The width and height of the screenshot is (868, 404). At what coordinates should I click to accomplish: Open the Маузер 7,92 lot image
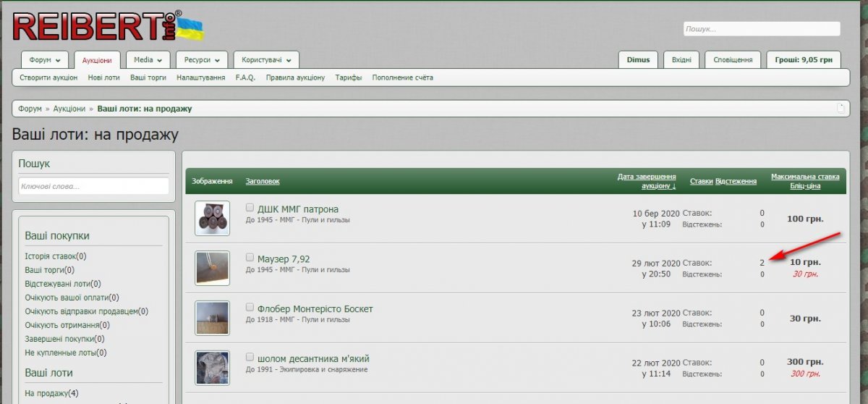[x=212, y=268]
